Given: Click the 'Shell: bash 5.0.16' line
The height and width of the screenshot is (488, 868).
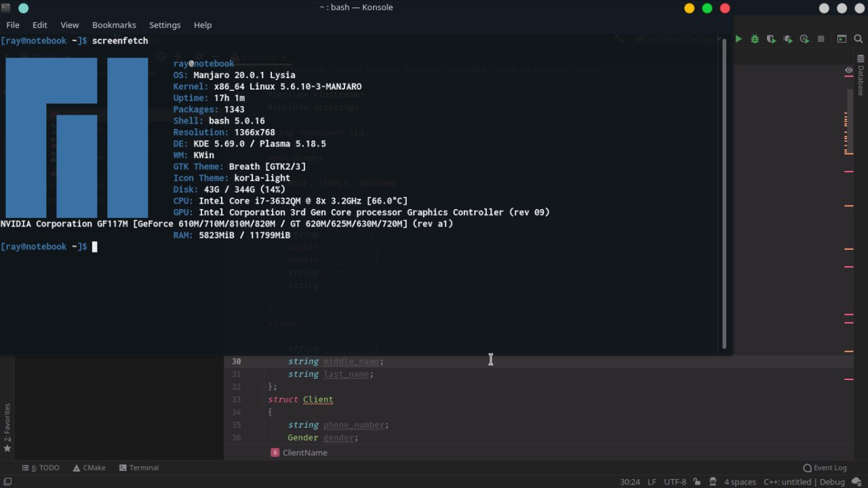Looking at the screenshot, I should [x=219, y=121].
